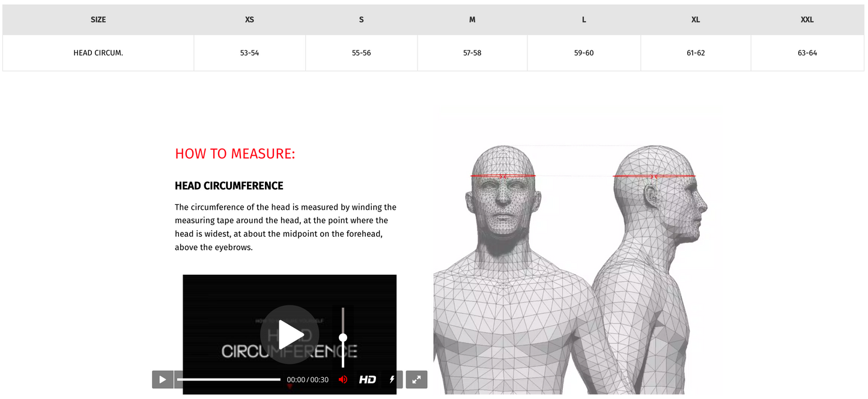Click the 61-62 head circumference cell
This screenshot has height=399, width=868.
click(696, 53)
